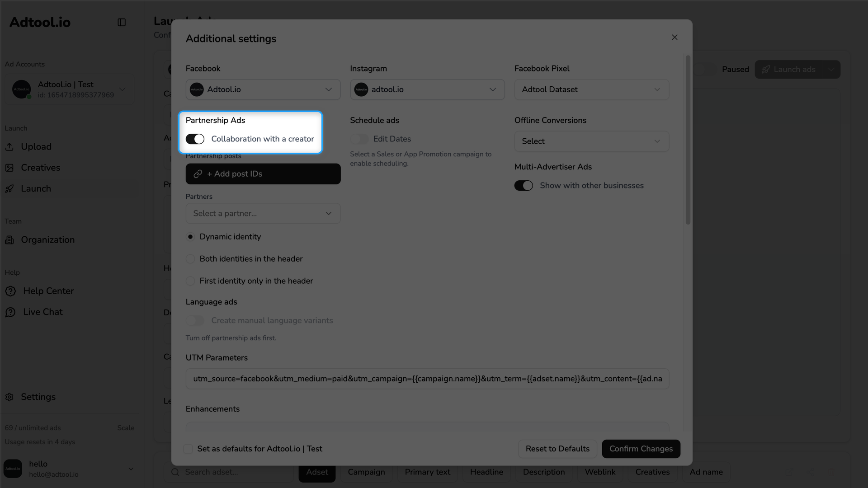The height and width of the screenshot is (488, 868).
Task: Open Settings in the sidebar
Action: [38, 397]
